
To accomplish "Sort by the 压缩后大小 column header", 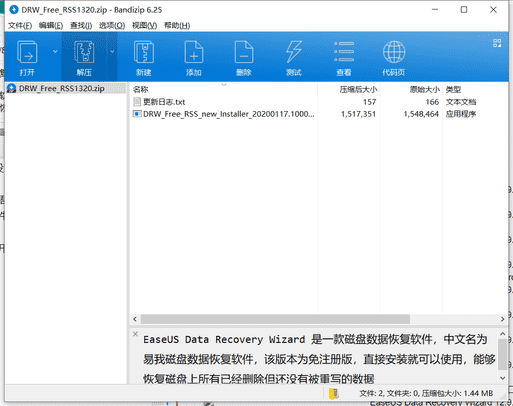I will (x=349, y=89).
